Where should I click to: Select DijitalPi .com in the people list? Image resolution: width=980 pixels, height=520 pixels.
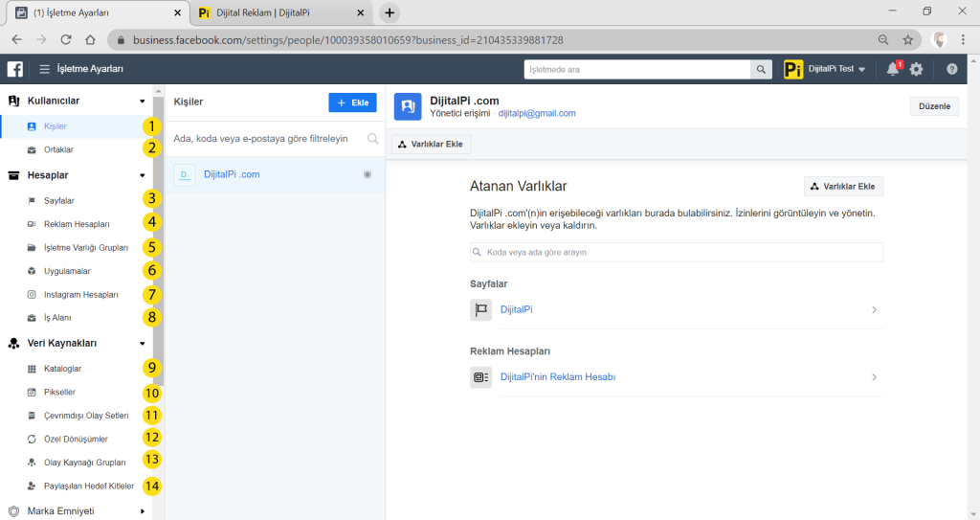(275, 174)
